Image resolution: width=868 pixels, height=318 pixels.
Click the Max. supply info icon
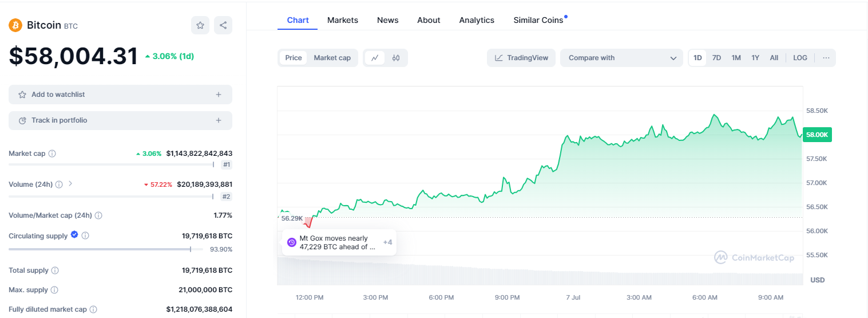click(54, 290)
